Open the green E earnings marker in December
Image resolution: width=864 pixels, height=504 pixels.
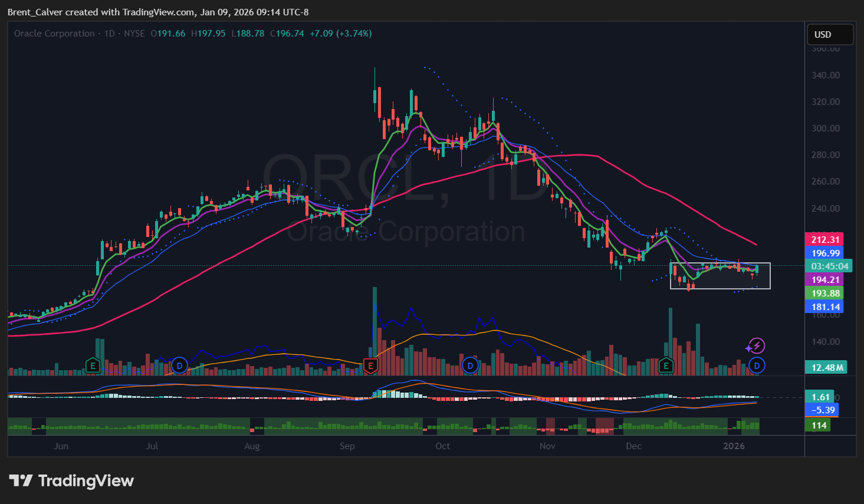pos(666,365)
